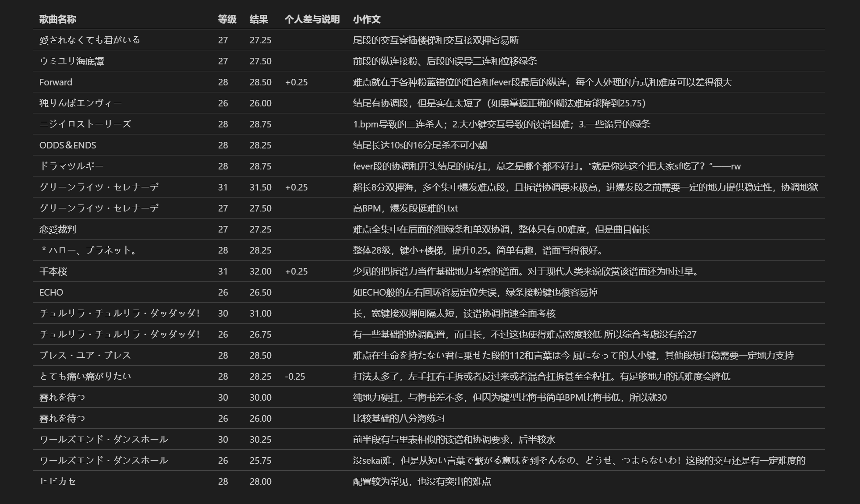The width and height of the screenshot is (860, 504).
Task: Select song name ヒビカセ
Action: click(58, 481)
